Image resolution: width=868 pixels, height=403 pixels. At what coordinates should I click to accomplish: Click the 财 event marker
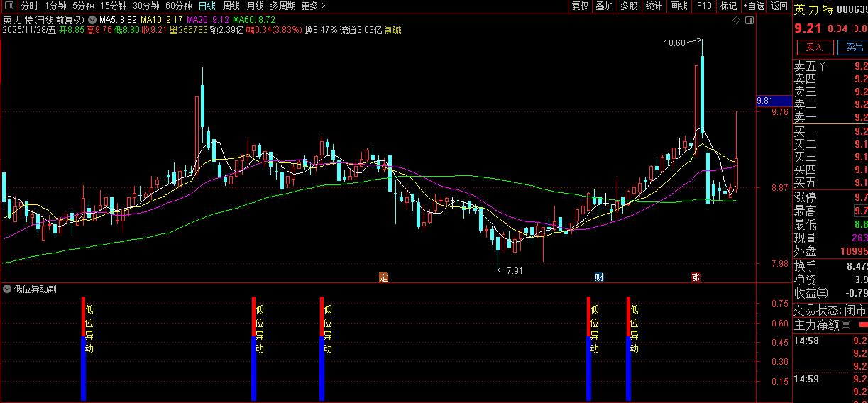coord(599,277)
